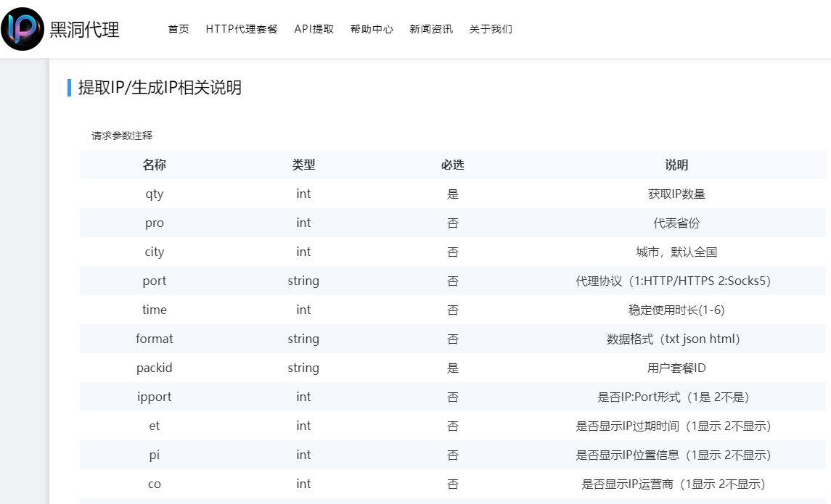Click the 必选 column header
The height and width of the screenshot is (504, 831).
tap(452, 165)
